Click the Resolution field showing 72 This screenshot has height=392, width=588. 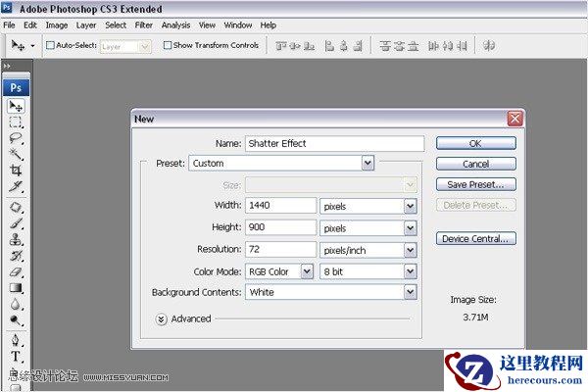(x=281, y=250)
